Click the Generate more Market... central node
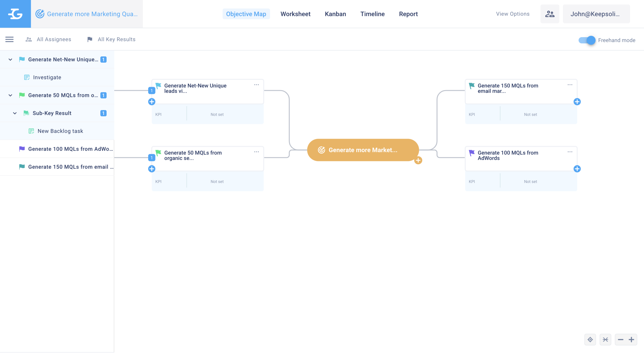 click(363, 150)
